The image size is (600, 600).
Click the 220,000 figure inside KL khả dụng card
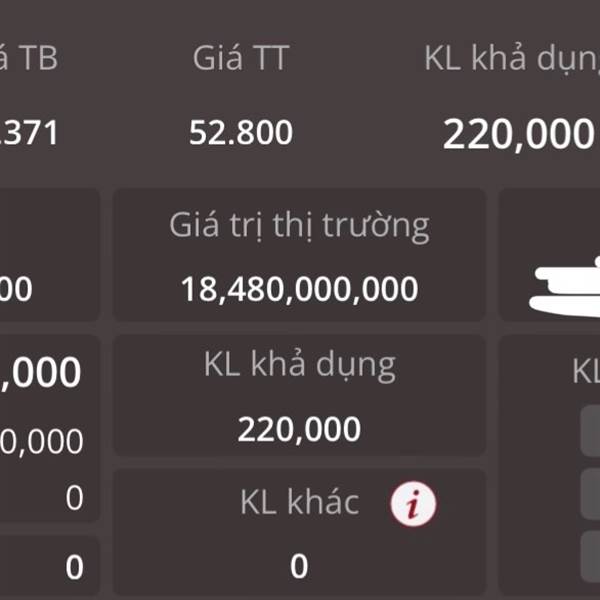point(299,430)
